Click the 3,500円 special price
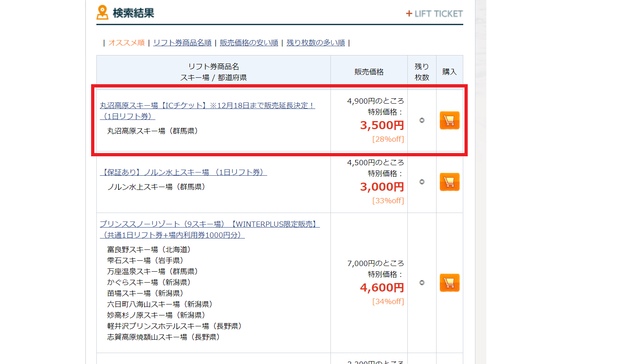622x364 pixels. (x=382, y=126)
